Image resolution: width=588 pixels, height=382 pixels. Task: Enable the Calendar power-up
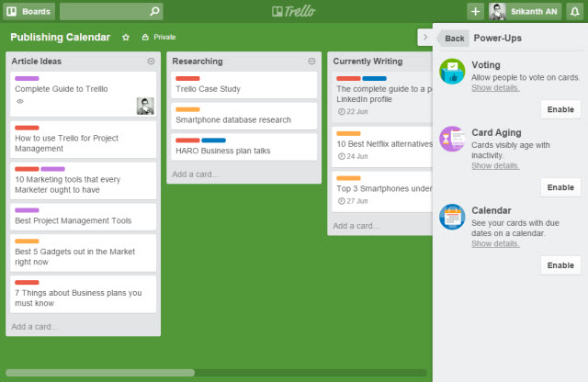pyautogui.click(x=560, y=265)
